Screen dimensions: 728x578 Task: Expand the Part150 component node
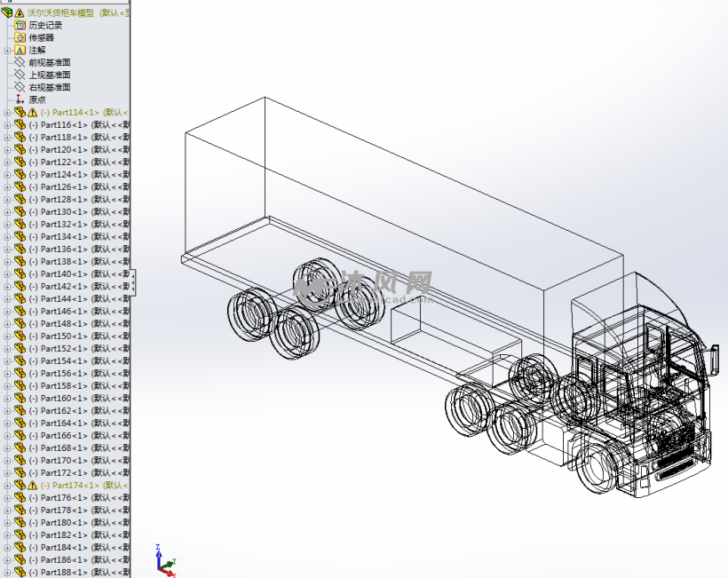7,337
